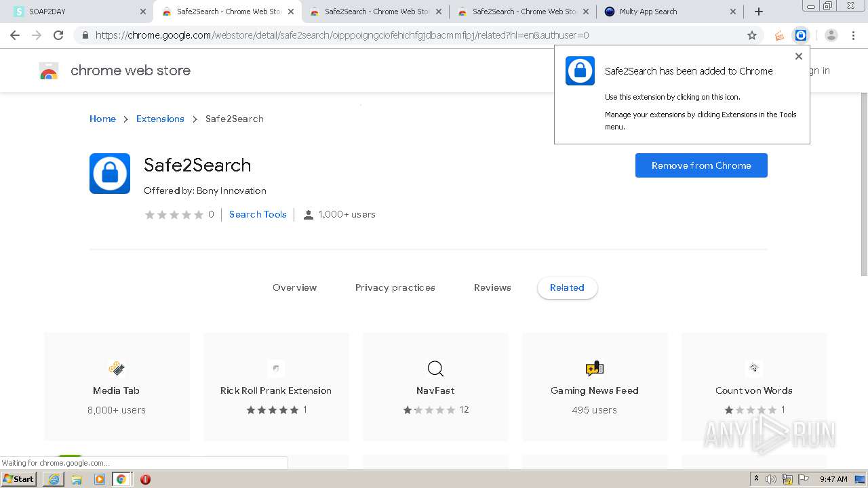Click the volume speaker tray icon
Image resolution: width=868 pixels, height=488 pixels.
[771, 479]
